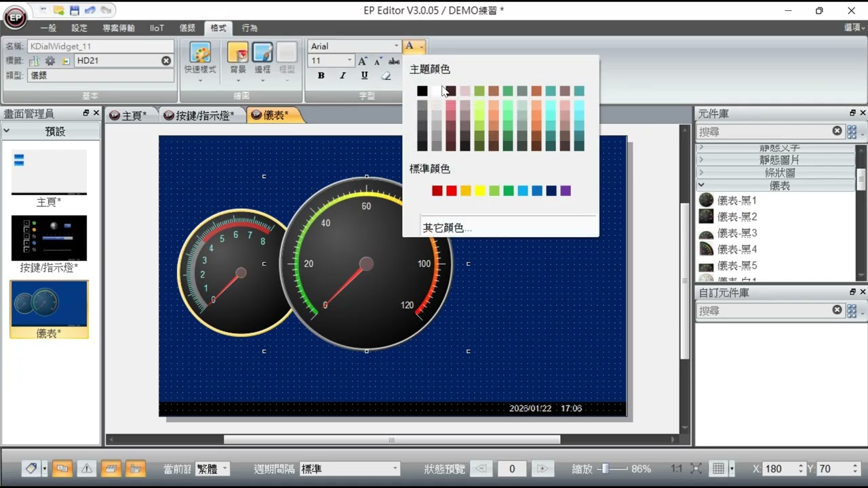
Task: Open the font color A dropdown arrow
Action: (x=421, y=46)
